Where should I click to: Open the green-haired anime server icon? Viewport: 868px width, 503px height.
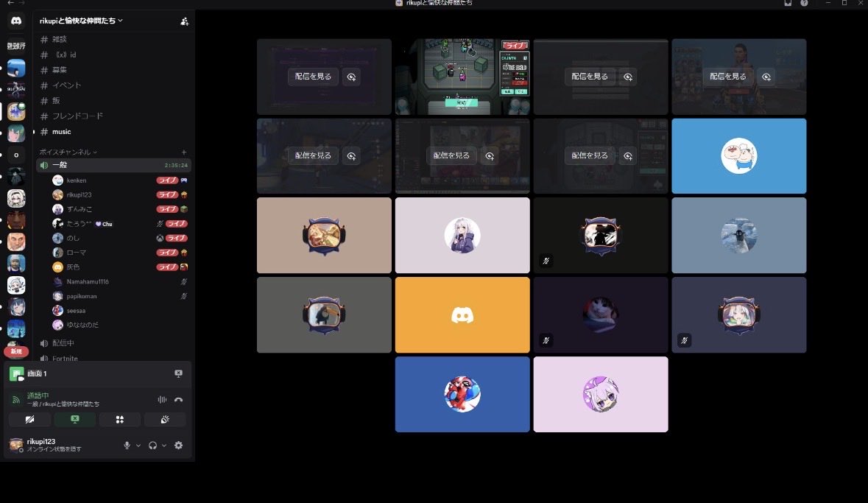[x=16, y=133]
